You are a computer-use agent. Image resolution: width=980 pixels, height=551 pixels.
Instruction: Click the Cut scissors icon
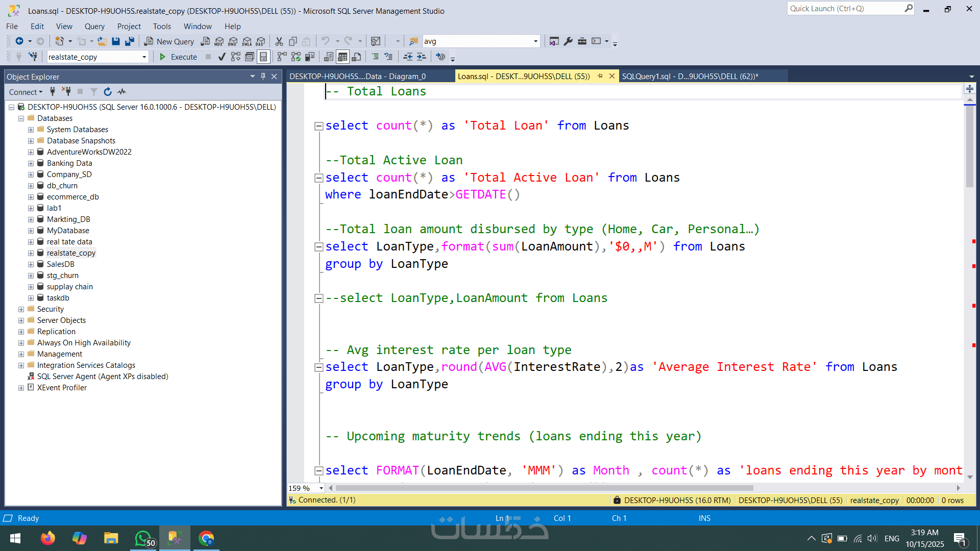(279, 41)
